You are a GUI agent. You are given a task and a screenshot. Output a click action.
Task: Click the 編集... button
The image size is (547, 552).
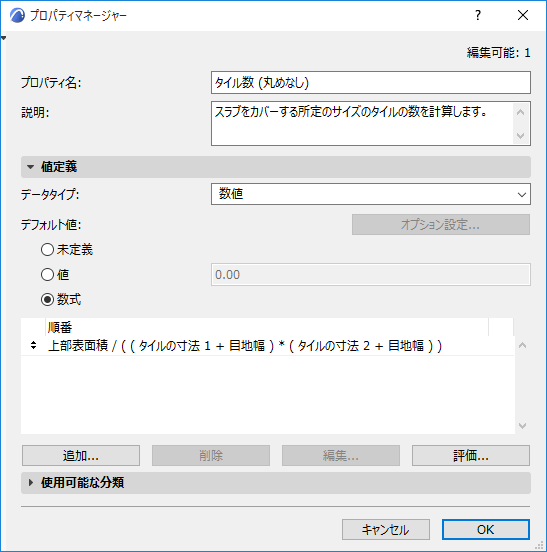tap(341, 456)
